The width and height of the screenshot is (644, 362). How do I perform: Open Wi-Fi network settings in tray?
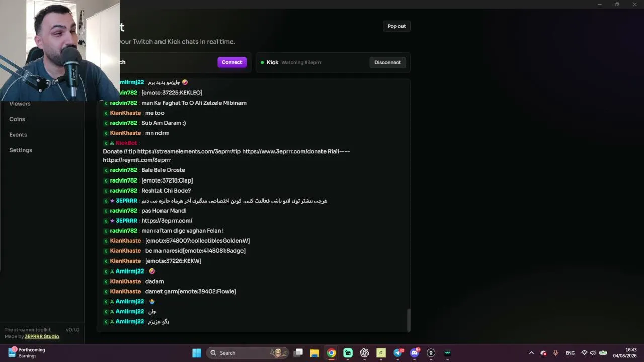(x=584, y=353)
